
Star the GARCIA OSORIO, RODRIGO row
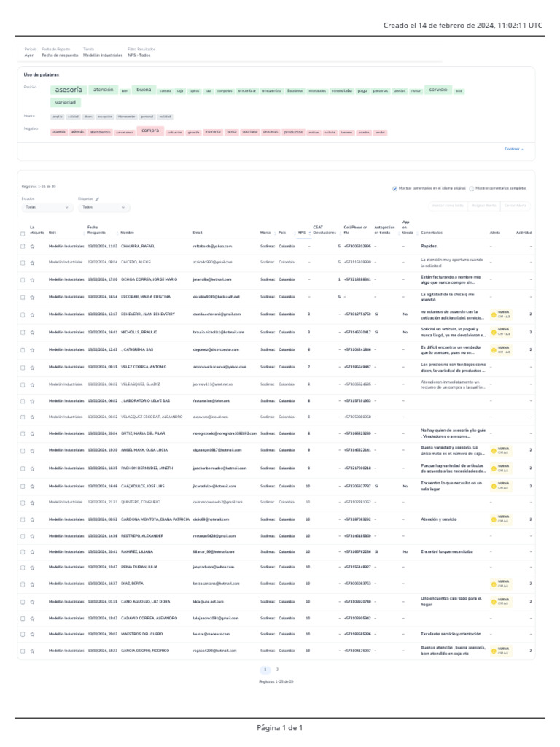(x=32, y=651)
